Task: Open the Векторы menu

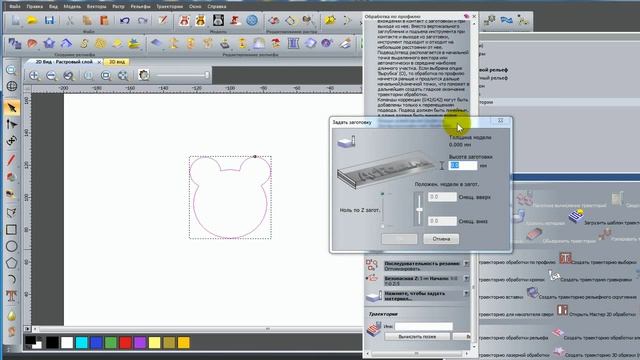Action: [96, 7]
